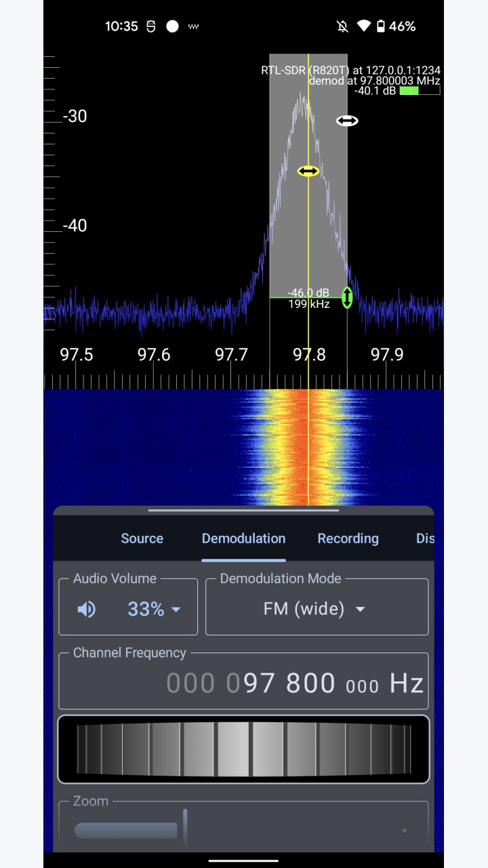Image resolution: width=488 pixels, height=868 pixels.
Task: Click the green signal level meter
Action: [420, 90]
